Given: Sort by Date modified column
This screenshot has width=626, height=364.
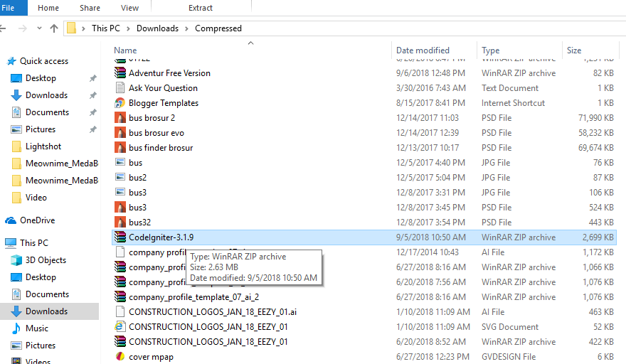Looking at the screenshot, I should (423, 50).
